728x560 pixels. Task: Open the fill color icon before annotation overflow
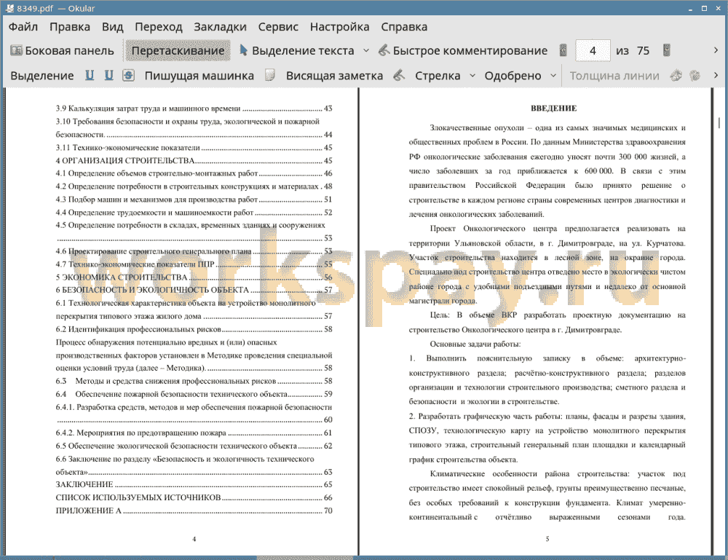(695, 75)
